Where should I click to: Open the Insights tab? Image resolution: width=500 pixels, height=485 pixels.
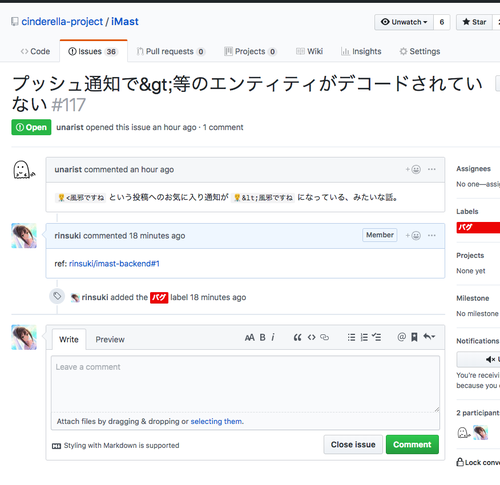click(361, 51)
